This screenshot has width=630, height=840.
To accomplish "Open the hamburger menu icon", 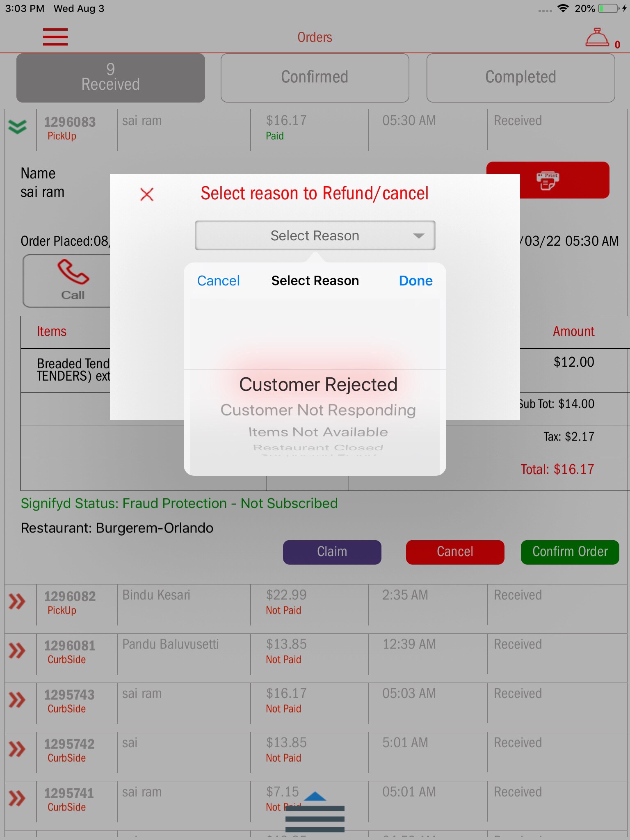I will click(x=55, y=37).
